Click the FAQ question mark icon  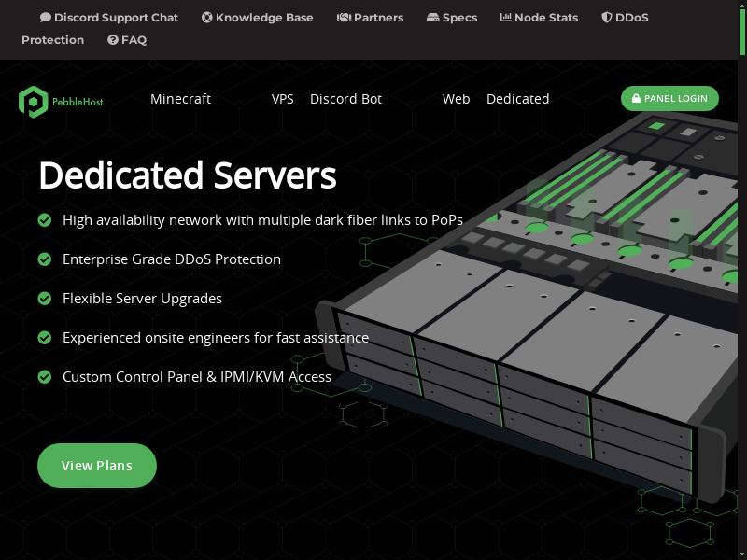(113, 40)
